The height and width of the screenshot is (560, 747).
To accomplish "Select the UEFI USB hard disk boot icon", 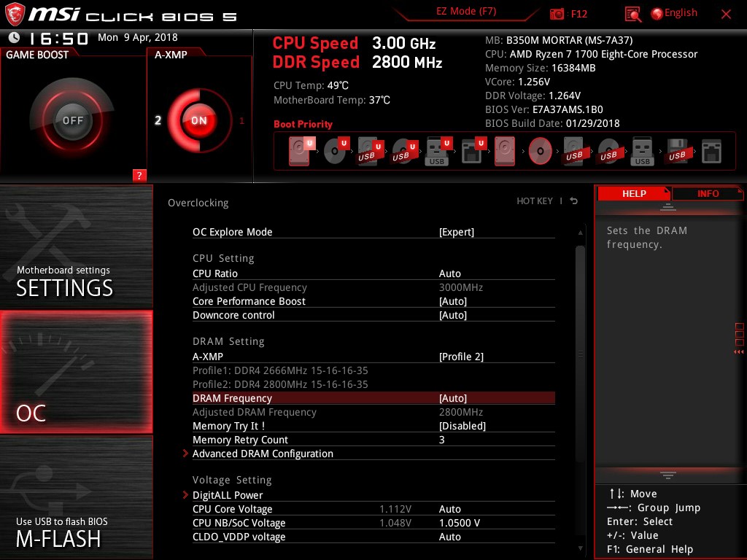I will click(x=370, y=151).
